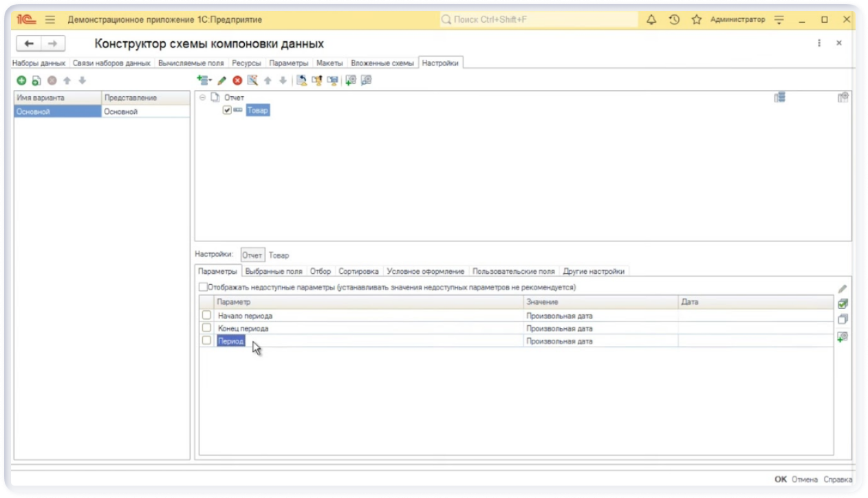Viewport: 868px width, 498px height.
Task: Switch to the Ресурсы tab
Action: coord(246,63)
